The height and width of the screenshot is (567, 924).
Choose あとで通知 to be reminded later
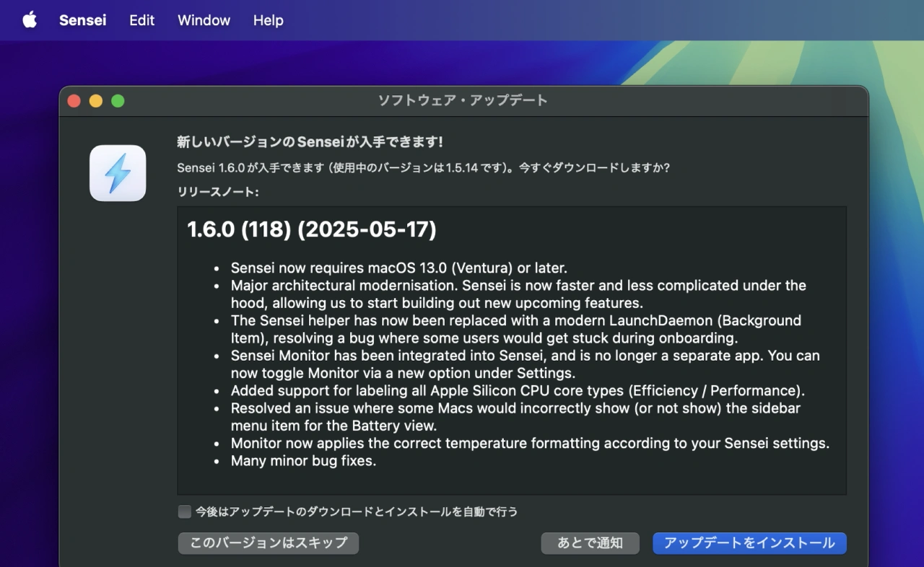(x=590, y=543)
